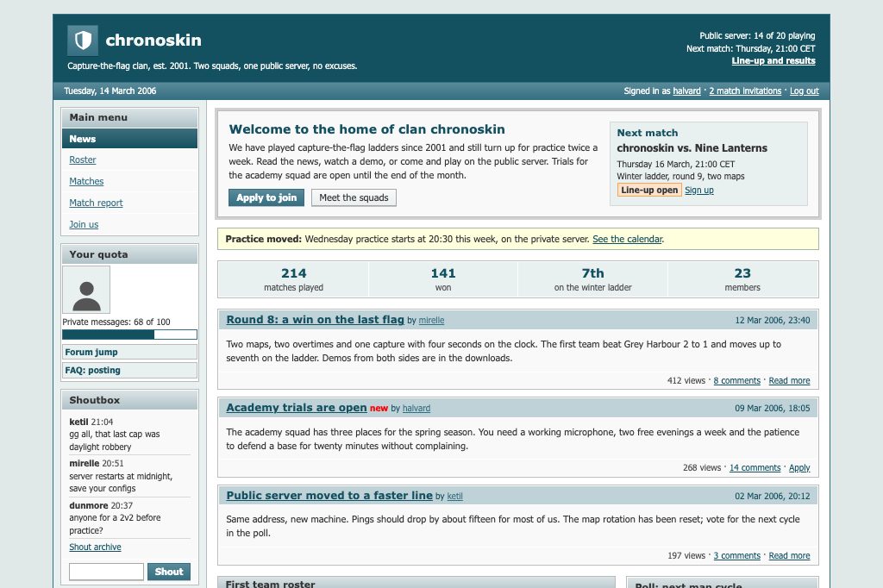Click the 'Welcome to the home of clan chronoskin' heading
This screenshot has width=883, height=588.
coord(366,129)
